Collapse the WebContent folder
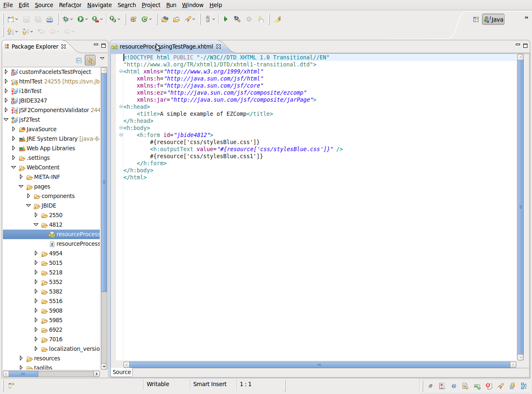Viewport: 532px width, 394px height. tap(14, 167)
